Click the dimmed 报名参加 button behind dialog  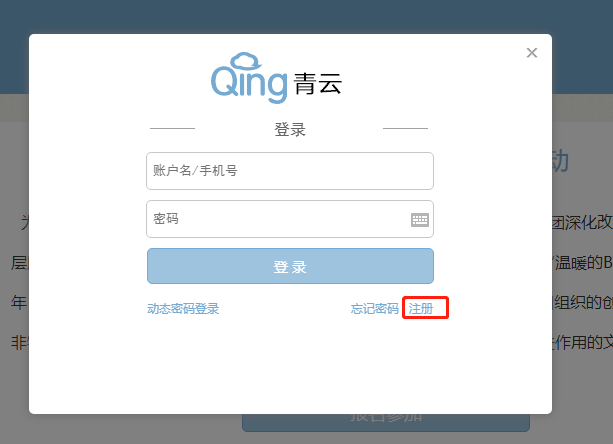coord(386,423)
